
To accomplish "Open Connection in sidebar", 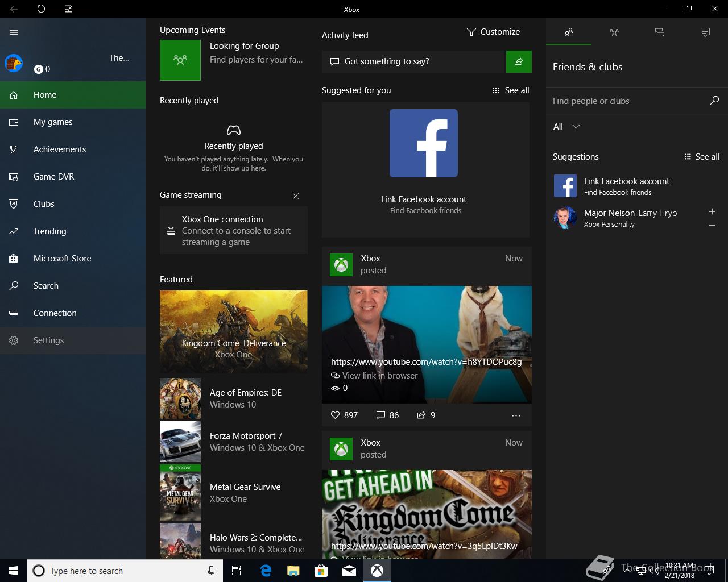I will (73, 313).
